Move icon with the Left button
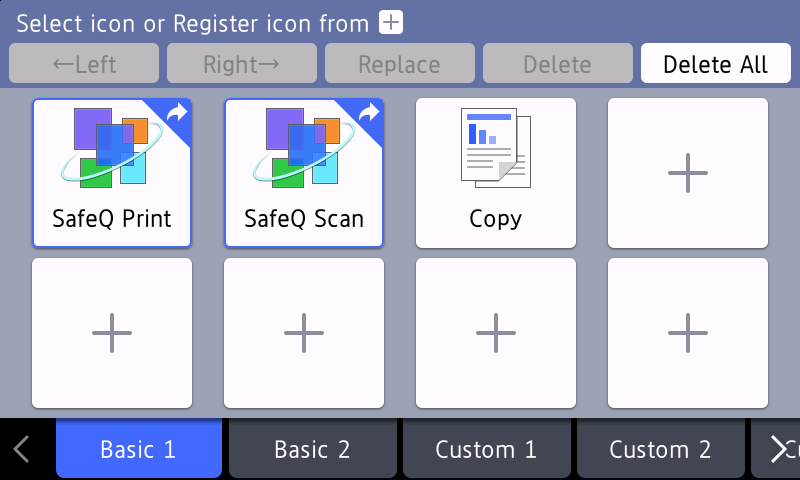Screen dimensions: 800x480 [x=85, y=64]
